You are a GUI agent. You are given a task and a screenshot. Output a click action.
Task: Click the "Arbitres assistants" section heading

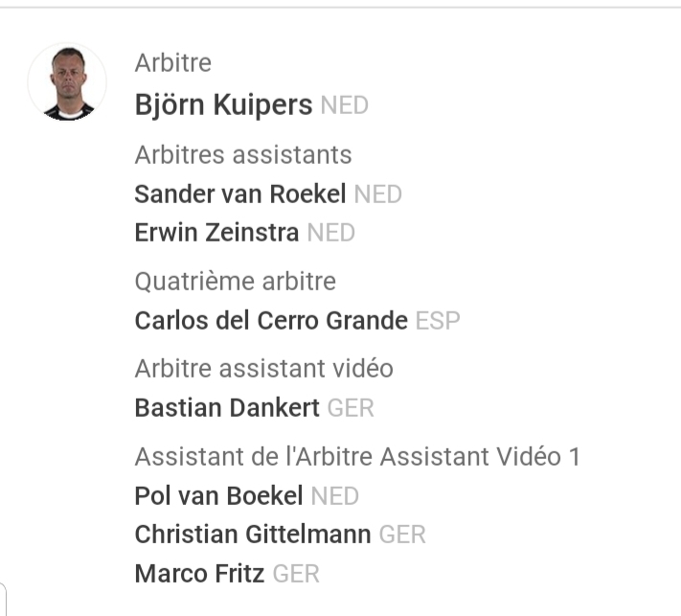[x=243, y=155]
